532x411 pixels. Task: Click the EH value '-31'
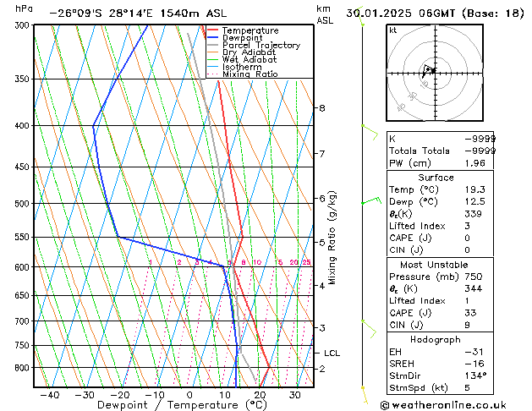(x=474, y=352)
